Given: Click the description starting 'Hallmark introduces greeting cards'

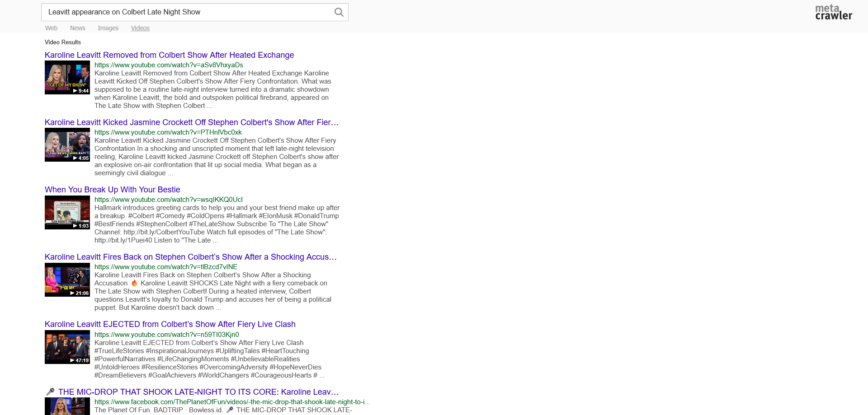Looking at the screenshot, I should [x=217, y=224].
